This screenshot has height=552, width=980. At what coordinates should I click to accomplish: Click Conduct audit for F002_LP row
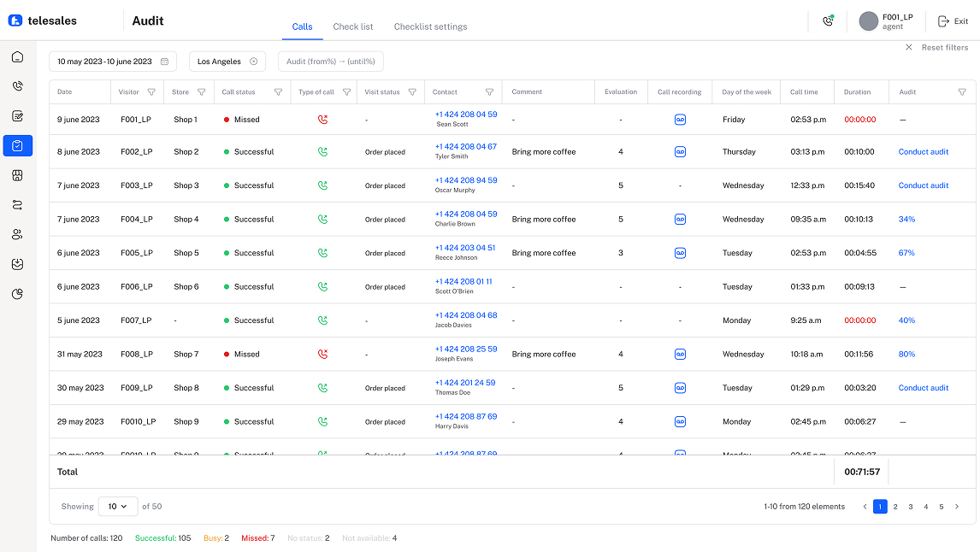click(923, 152)
